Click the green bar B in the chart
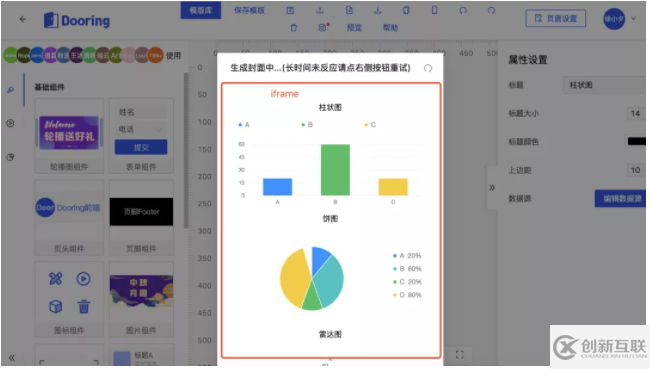Image resolution: width=650 pixels, height=369 pixels. [335, 170]
